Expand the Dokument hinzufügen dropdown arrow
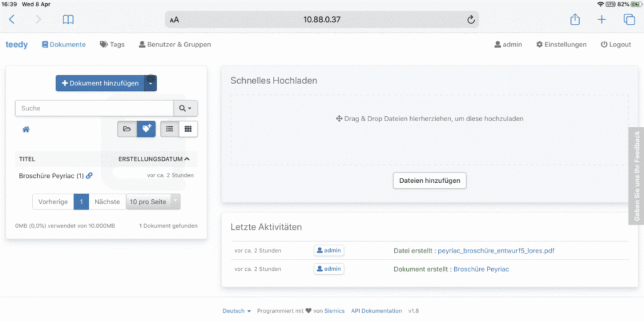 click(151, 84)
